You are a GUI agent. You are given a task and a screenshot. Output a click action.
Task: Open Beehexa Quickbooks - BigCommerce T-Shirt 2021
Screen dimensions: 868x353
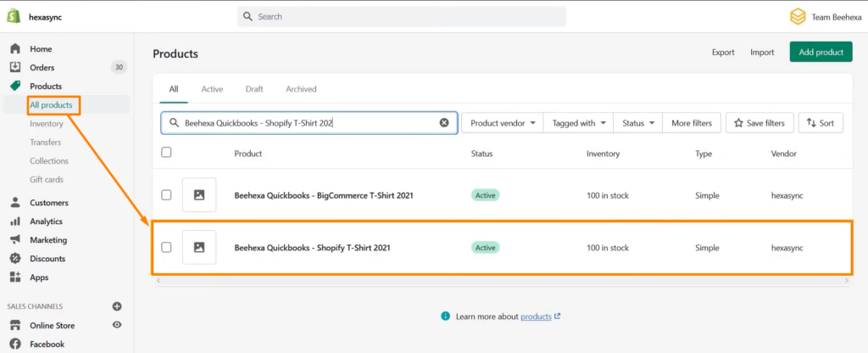324,195
